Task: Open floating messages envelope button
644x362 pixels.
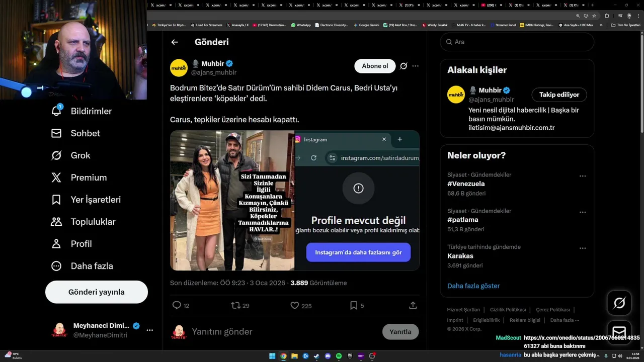Action: 619,332
